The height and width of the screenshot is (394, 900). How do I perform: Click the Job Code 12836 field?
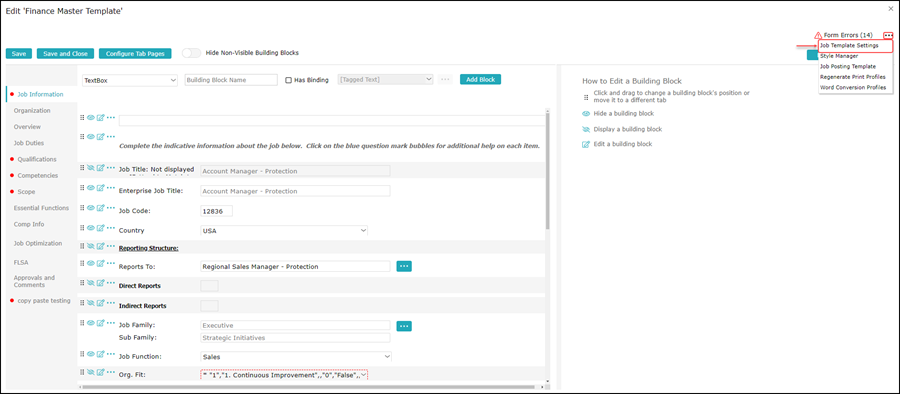216,211
